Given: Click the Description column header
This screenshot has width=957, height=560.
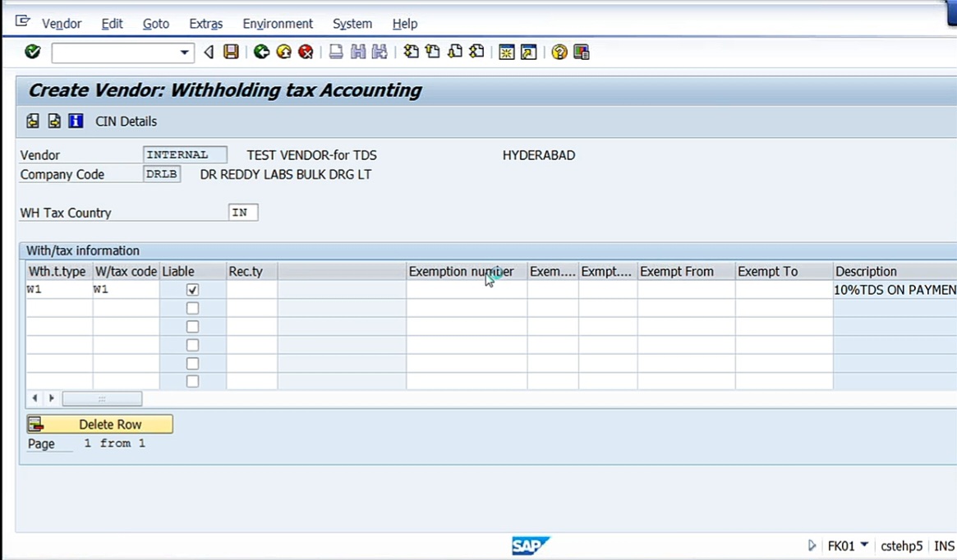Looking at the screenshot, I should point(895,272).
